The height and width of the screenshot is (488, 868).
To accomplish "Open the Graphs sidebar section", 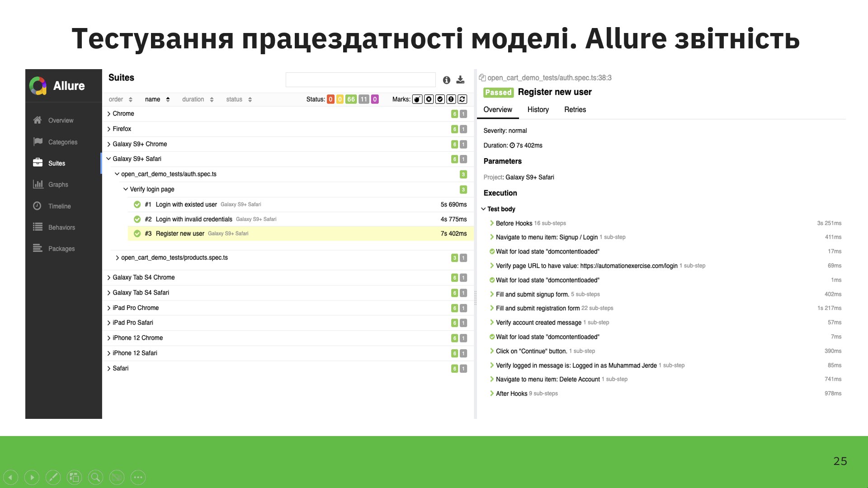I will (x=58, y=184).
